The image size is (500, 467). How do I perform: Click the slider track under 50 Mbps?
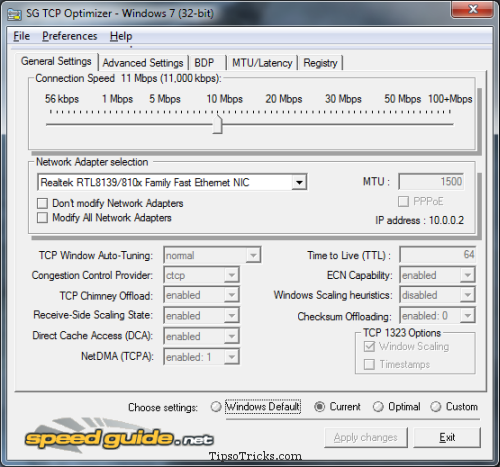403,124
